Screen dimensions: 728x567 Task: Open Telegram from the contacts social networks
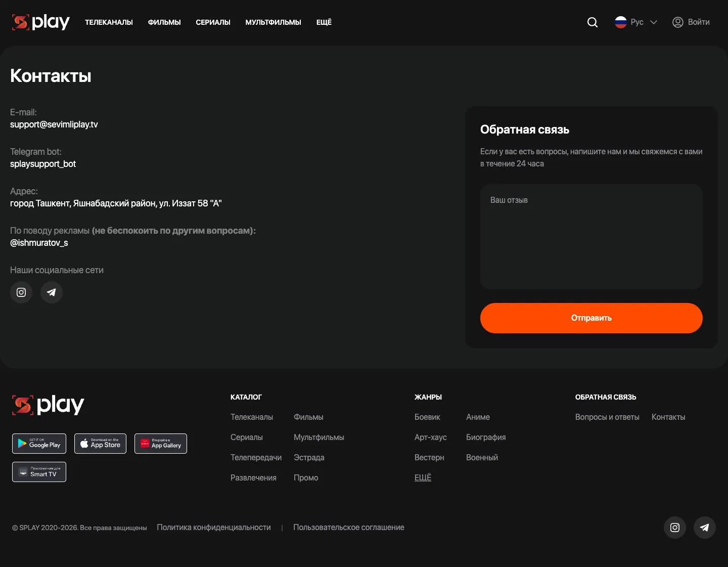[x=52, y=292]
